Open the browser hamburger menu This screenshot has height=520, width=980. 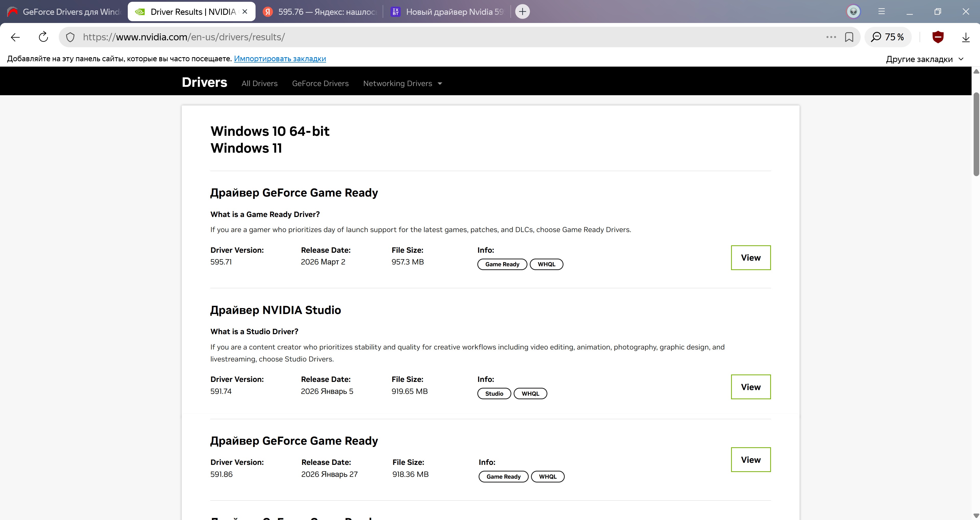[881, 11]
